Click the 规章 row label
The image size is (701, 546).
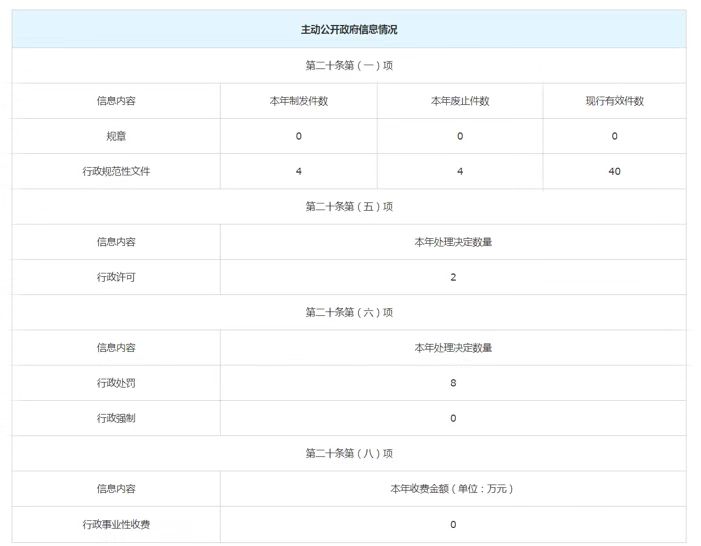tap(116, 136)
